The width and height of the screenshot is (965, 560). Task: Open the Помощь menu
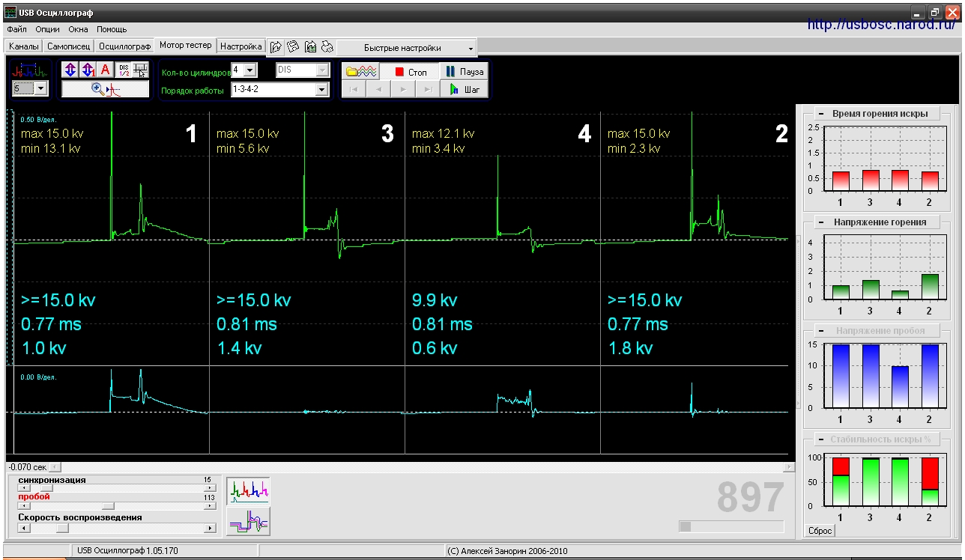(112, 29)
